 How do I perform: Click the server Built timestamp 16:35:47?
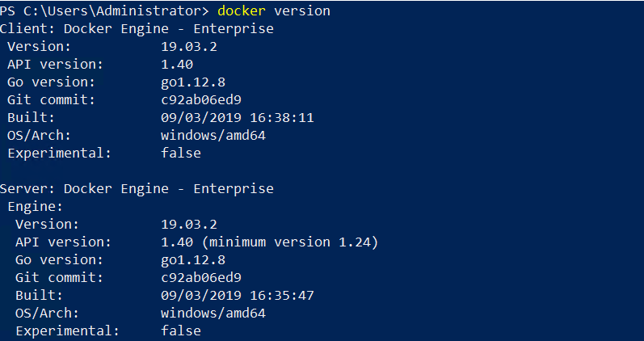click(x=282, y=295)
